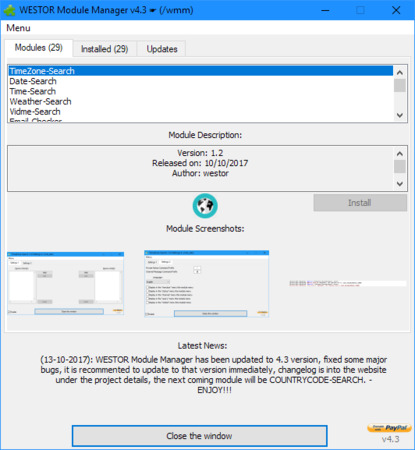The height and width of the screenshot is (450, 415).
Task: Open the second module screenshot thumbnail
Action: (206, 284)
